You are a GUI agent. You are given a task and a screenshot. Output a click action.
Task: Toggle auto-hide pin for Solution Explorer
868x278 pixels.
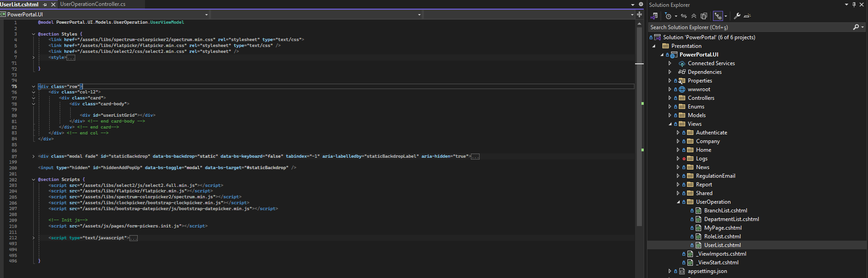[x=854, y=5]
